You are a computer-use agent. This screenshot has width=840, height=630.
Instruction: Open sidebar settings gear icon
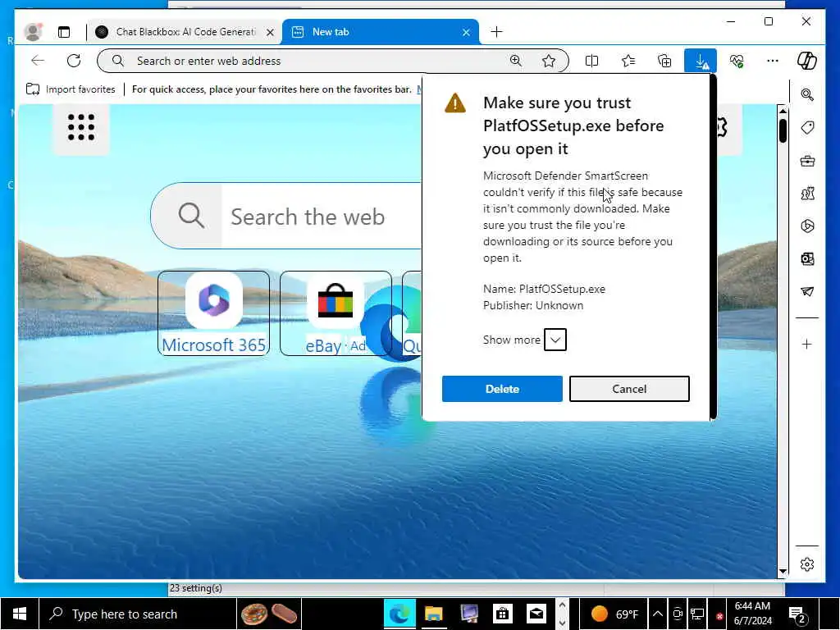[807, 564]
